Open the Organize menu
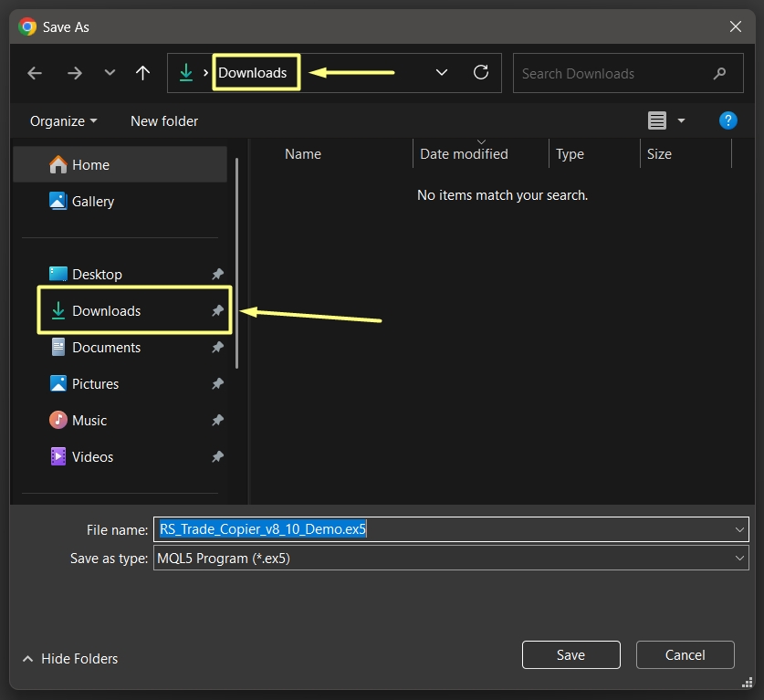Viewport: 764px width, 700px height. click(x=63, y=120)
